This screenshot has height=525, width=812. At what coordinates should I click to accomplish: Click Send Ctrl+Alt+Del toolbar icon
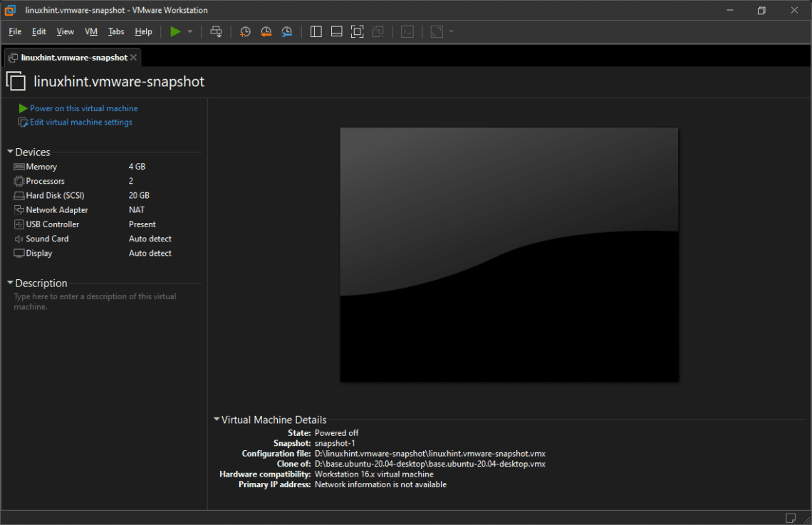pos(217,31)
